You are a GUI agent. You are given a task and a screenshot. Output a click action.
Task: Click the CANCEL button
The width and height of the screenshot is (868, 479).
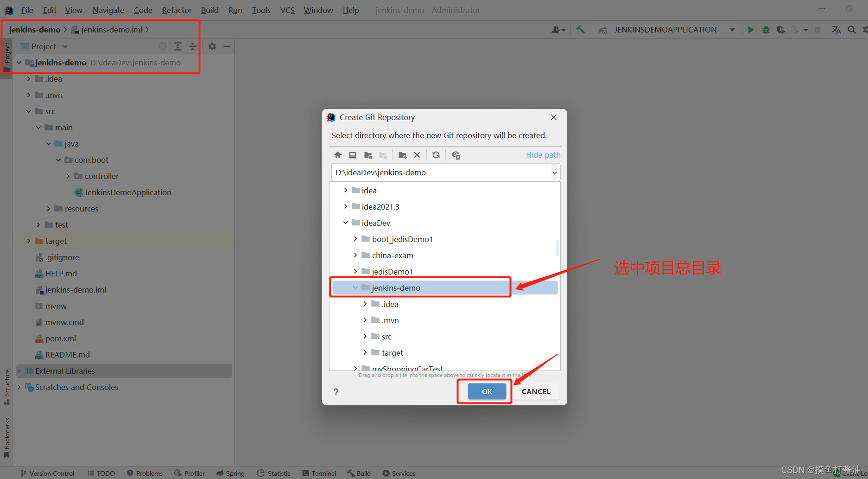coord(536,391)
